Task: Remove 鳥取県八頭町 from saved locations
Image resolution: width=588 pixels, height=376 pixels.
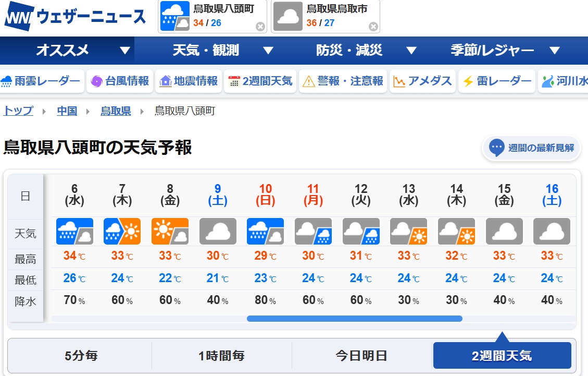Action: tap(260, 27)
